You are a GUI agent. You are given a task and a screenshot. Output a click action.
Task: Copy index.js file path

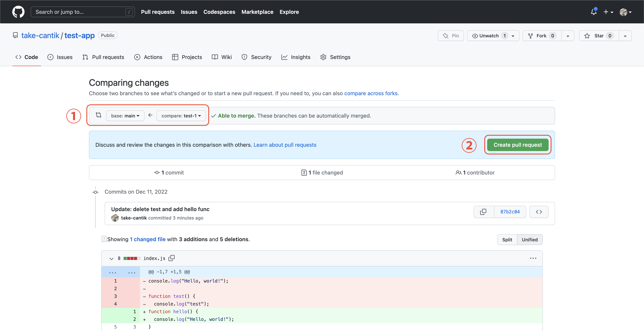click(172, 258)
